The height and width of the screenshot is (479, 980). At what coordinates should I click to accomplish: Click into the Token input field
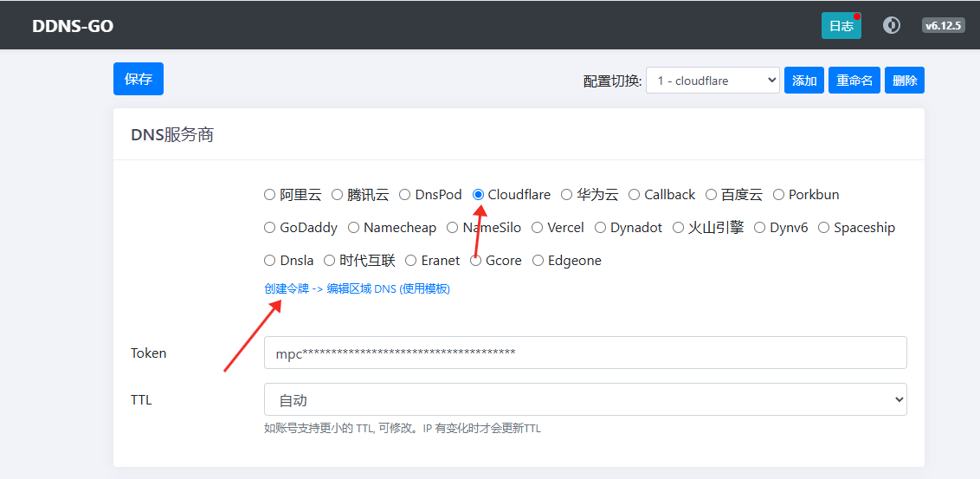click(x=585, y=353)
